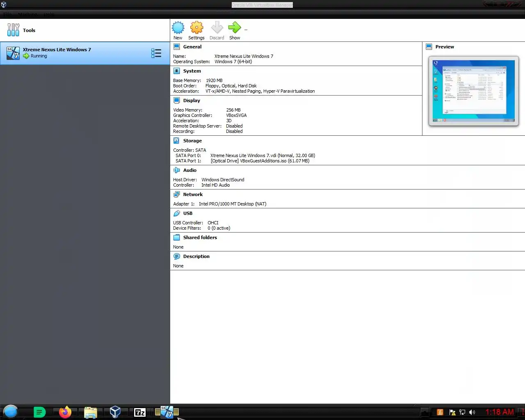Open the File menu
This screenshot has height=420, width=525.
(x=7, y=14)
